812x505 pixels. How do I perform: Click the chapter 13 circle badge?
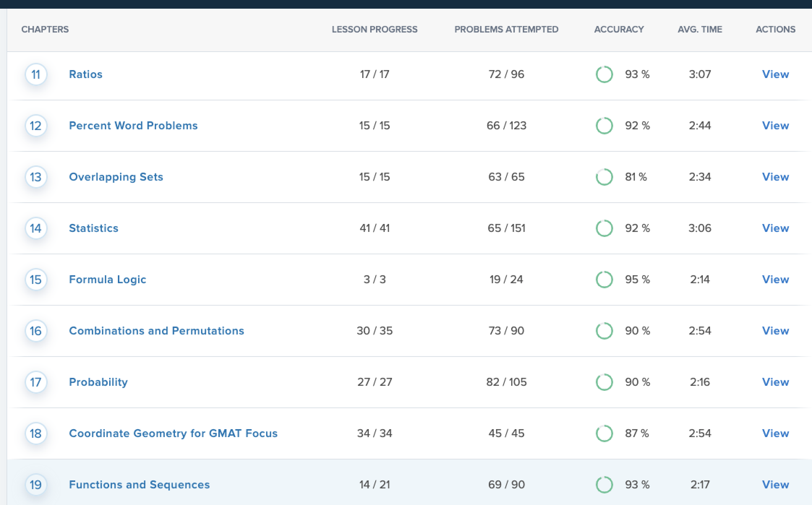36,177
